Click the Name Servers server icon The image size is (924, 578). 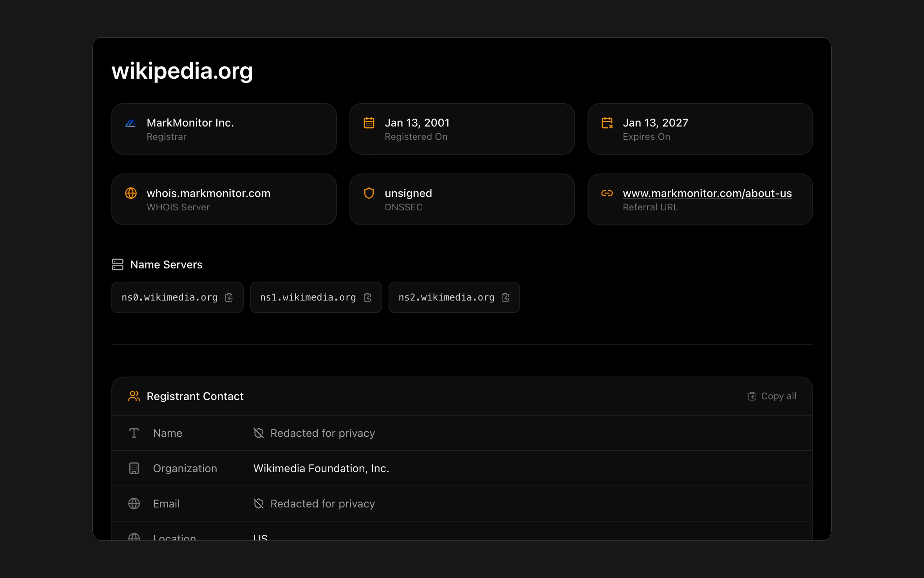[118, 264]
